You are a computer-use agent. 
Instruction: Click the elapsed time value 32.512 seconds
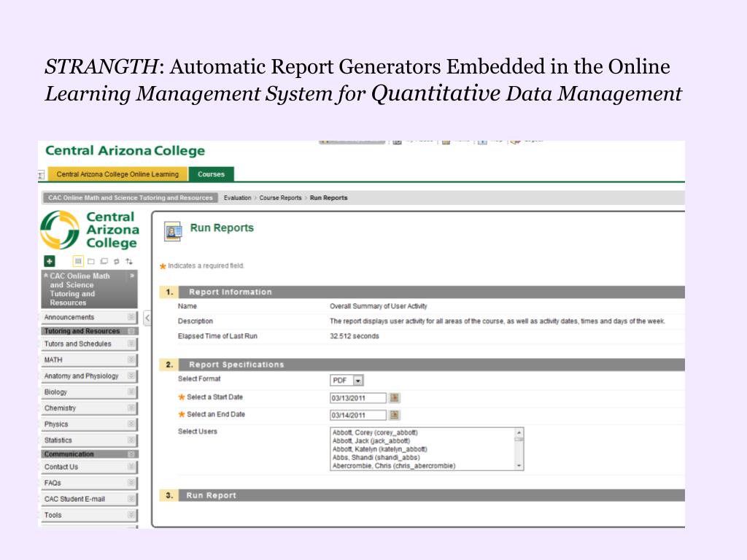(355, 336)
